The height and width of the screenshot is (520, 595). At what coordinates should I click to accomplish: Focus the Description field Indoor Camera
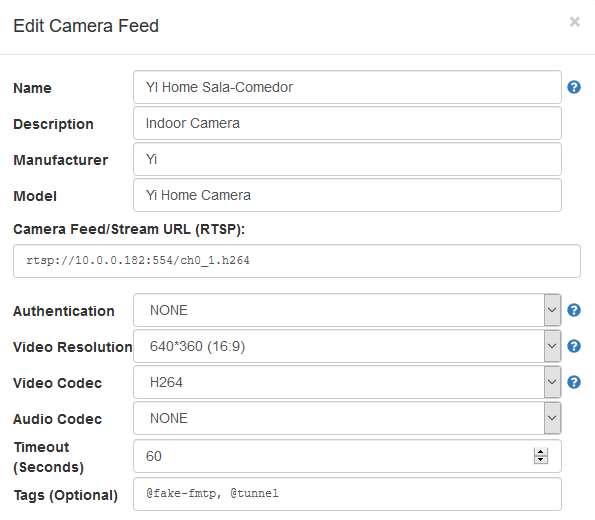tap(347, 123)
